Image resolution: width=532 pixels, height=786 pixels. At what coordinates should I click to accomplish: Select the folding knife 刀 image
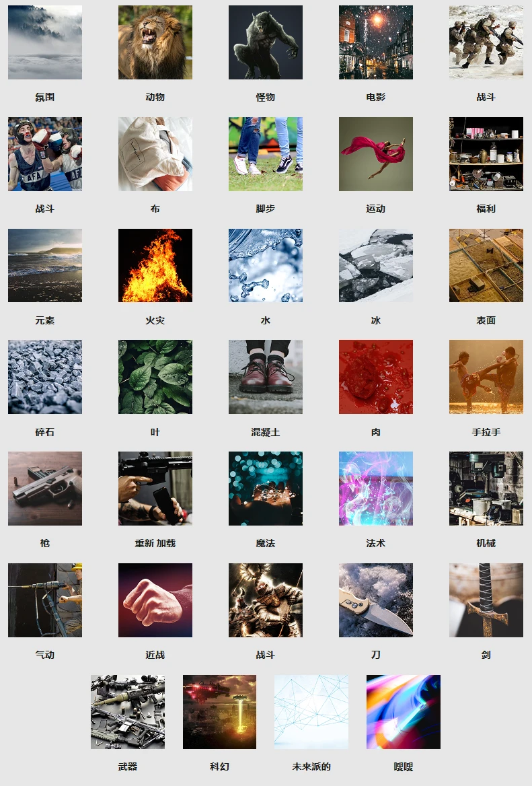376,600
